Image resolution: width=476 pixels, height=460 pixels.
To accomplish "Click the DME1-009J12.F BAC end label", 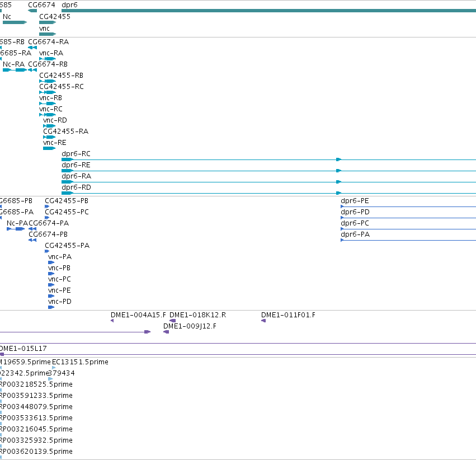I will 190,326.
